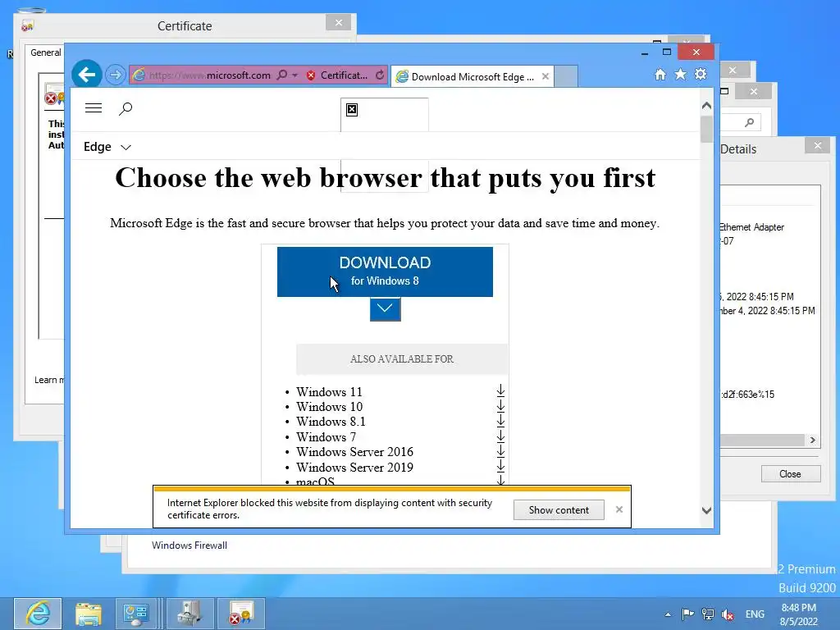Click the broken image placeholder in the page header
840x630 pixels.
click(352, 109)
